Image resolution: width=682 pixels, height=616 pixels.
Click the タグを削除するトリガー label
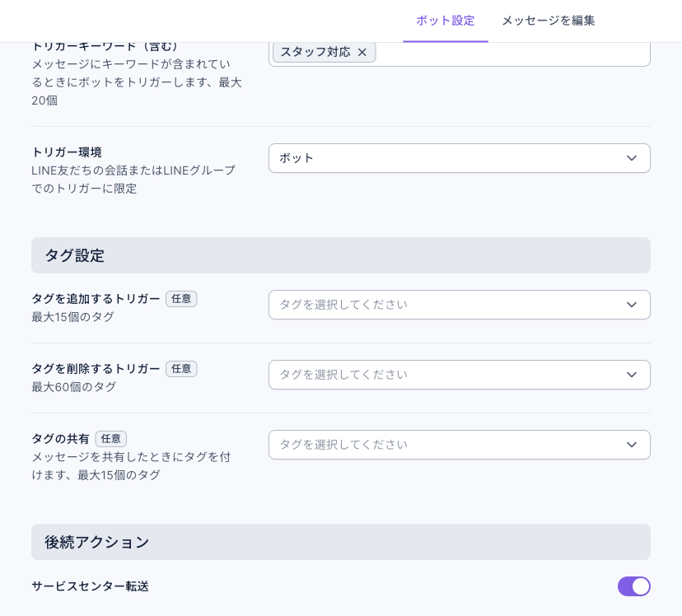click(x=96, y=369)
